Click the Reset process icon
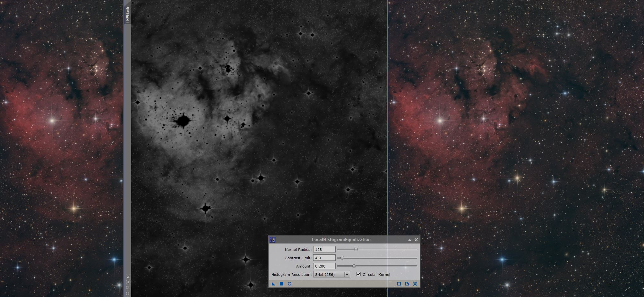The width and height of the screenshot is (644, 297). (x=415, y=284)
